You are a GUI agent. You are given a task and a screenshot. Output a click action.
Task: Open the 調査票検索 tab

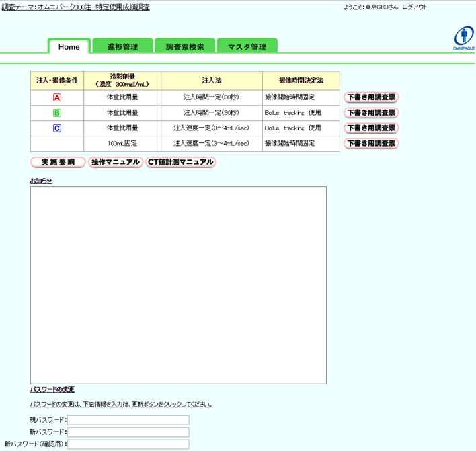tap(185, 46)
